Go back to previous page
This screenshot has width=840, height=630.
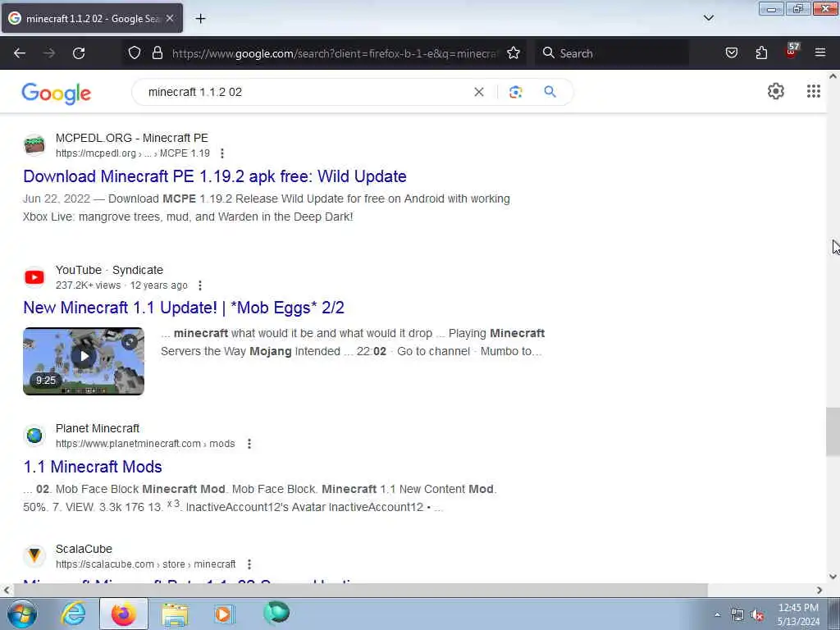pyautogui.click(x=20, y=53)
